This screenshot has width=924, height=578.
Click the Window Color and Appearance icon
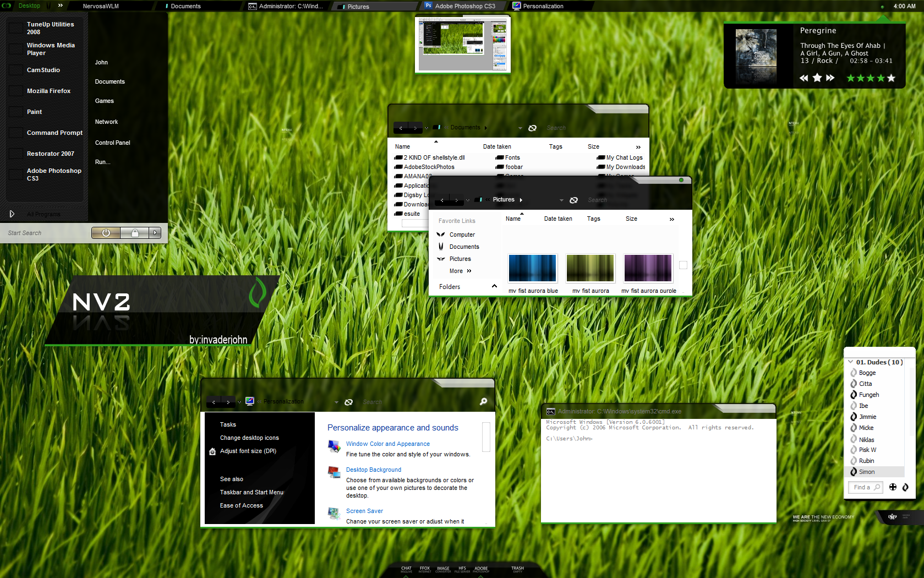(x=334, y=446)
